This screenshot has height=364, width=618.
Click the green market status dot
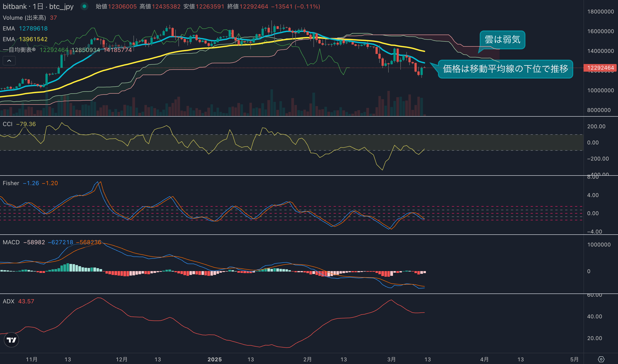tap(84, 6)
